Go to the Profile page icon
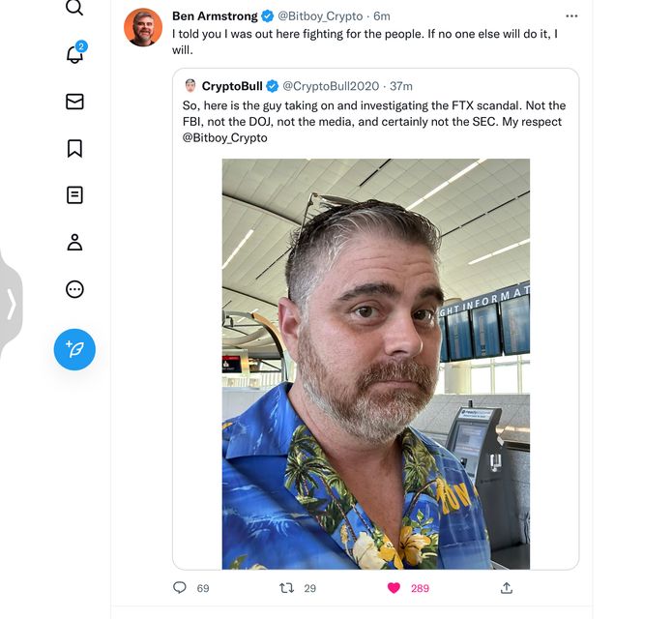Viewport: 672px width, 619px height. pos(74,242)
